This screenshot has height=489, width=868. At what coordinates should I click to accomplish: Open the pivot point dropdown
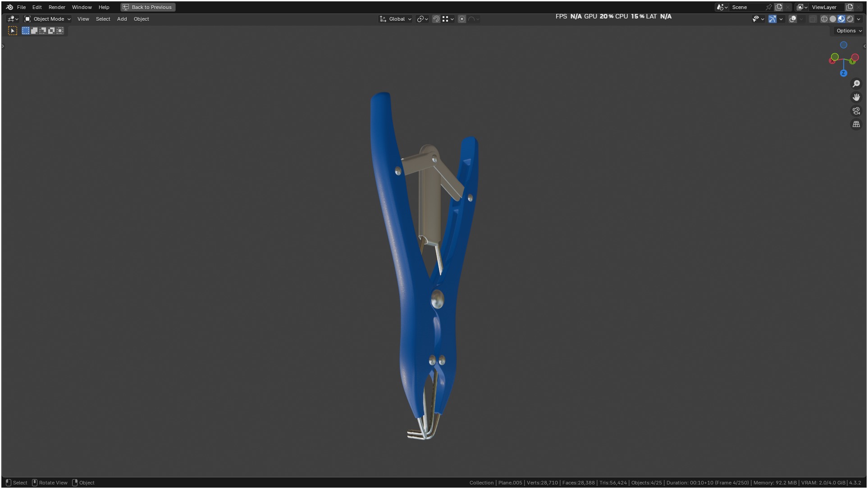(x=422, y=19)
